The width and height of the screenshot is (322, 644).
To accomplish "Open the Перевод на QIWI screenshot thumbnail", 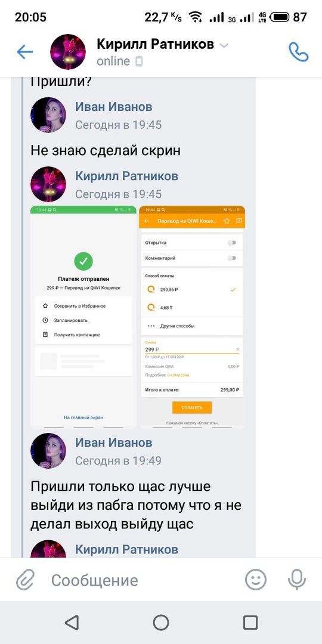I will pyautogui.click(x=192, y=317).
